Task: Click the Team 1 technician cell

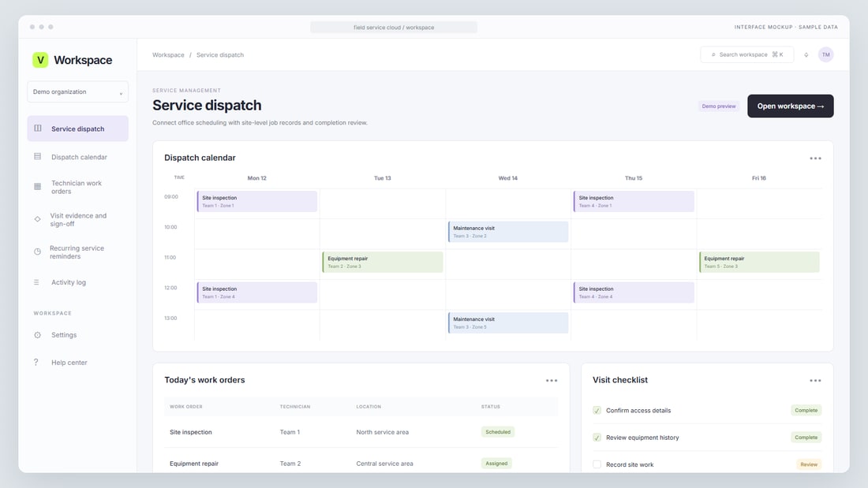Action: (290, 432)
